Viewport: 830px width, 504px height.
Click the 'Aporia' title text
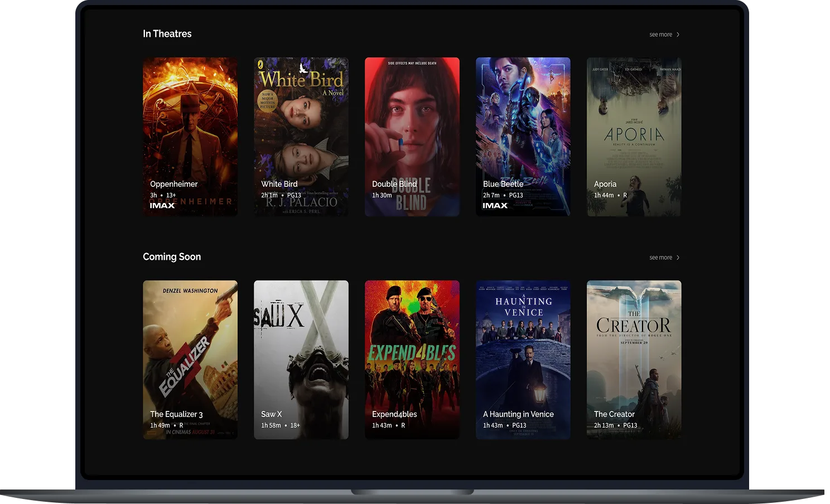(605, 184)
